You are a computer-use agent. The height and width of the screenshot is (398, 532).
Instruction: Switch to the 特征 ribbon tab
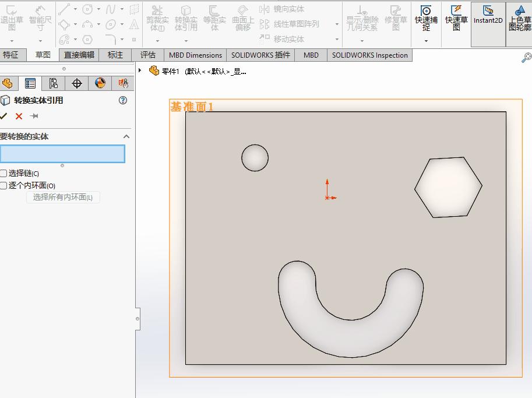coord(12,54)
